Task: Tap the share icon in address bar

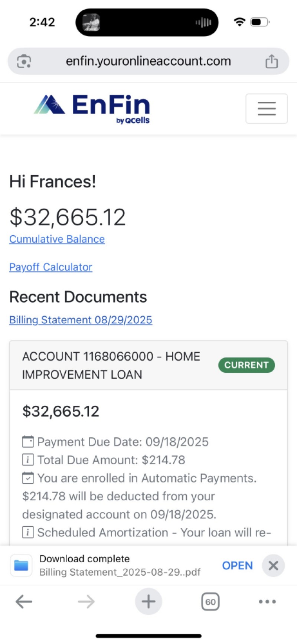Action: pos(271,62)
